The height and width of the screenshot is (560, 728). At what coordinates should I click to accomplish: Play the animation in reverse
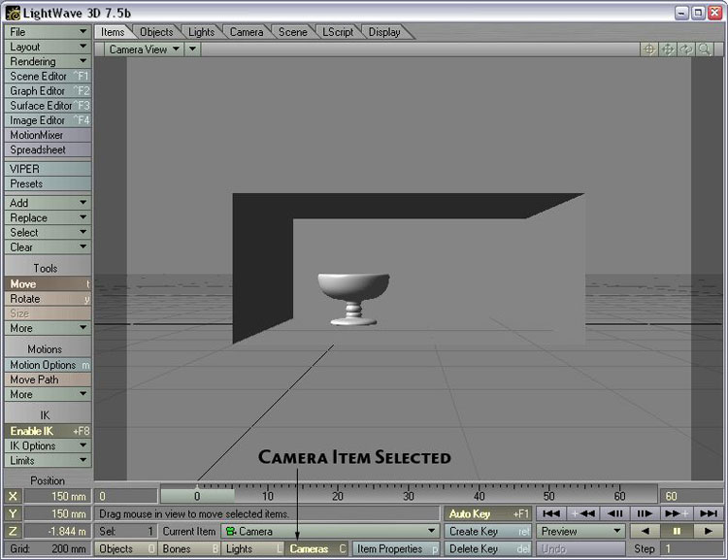coord(645,531)
